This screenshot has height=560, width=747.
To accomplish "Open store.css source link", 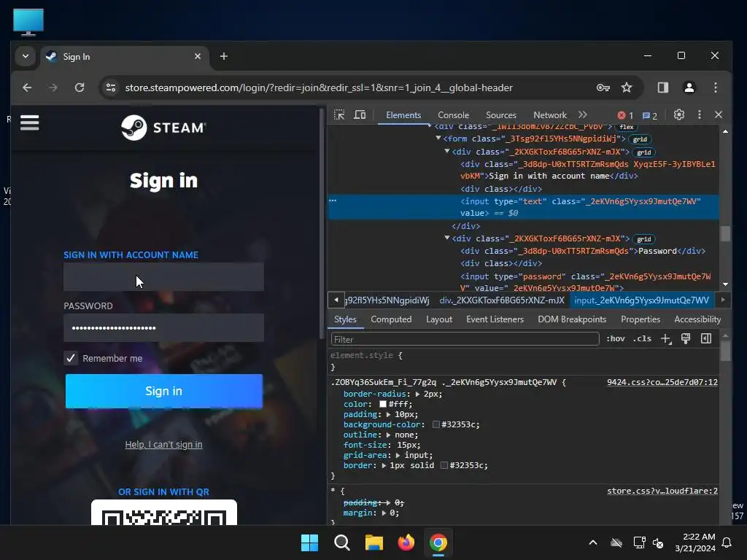I will tap(662, 491).
